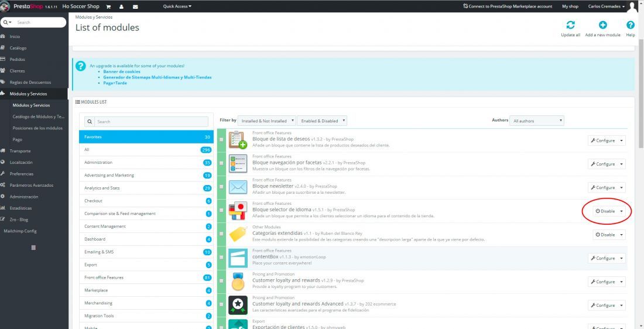Select the Administration module category
This screenshot has width=644, height=329.
[146, 162]
